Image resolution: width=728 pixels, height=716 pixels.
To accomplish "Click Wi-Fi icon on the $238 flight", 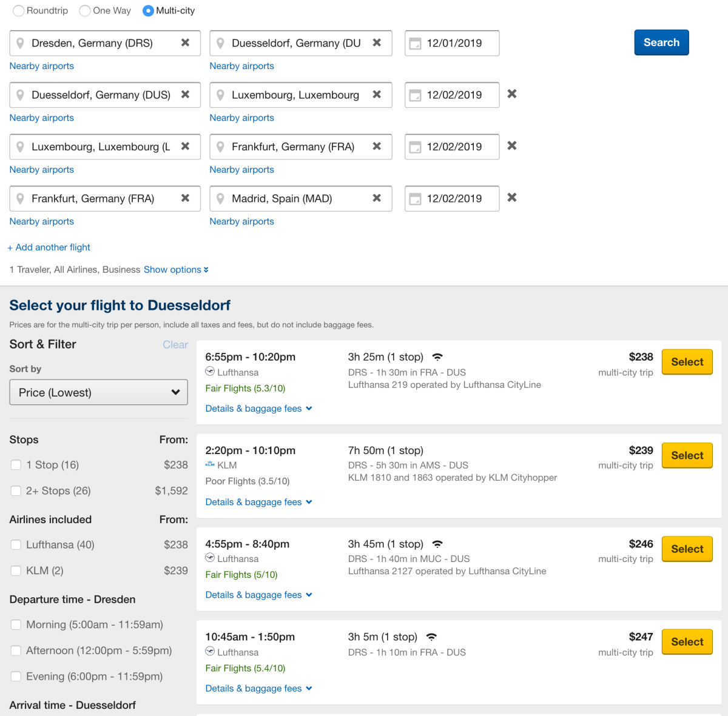I will point(437,357).
